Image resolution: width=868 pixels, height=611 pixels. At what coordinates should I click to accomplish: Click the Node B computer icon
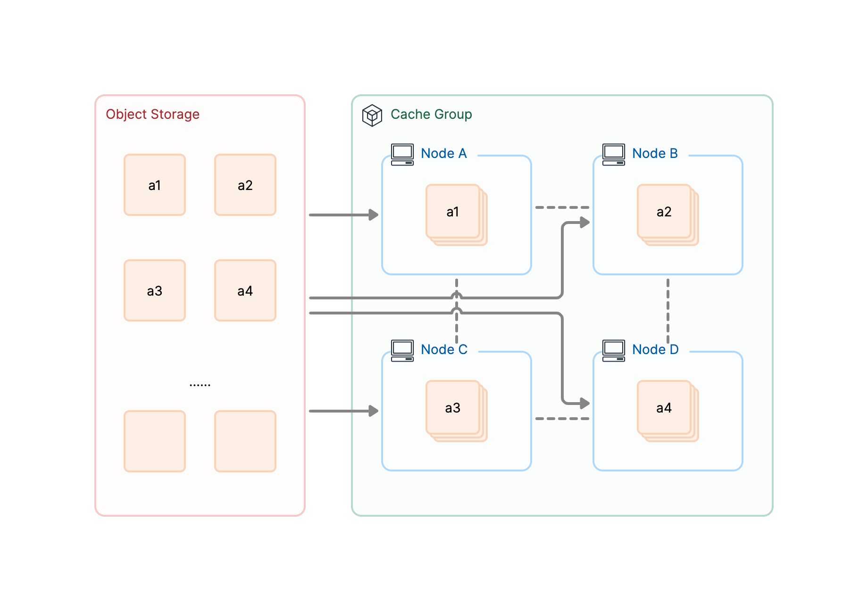click(614, 155)
